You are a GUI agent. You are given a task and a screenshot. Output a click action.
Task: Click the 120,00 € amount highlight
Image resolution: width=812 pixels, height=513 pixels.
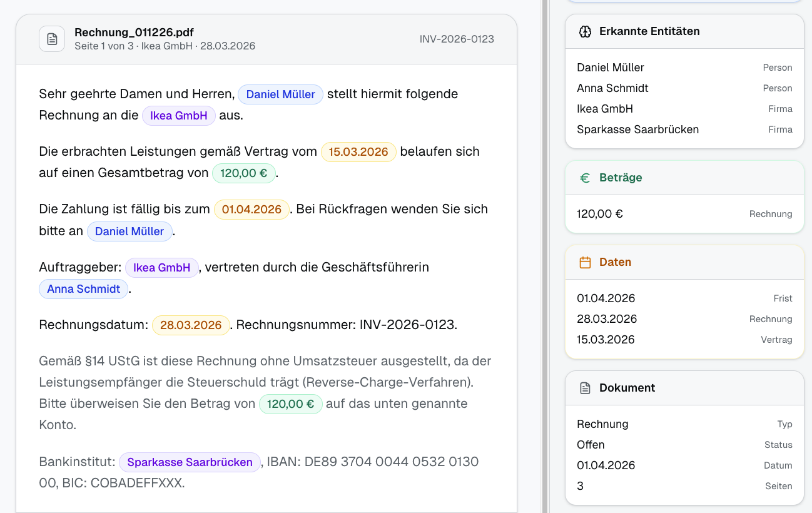pyautogui.click(x=244, y=173)
